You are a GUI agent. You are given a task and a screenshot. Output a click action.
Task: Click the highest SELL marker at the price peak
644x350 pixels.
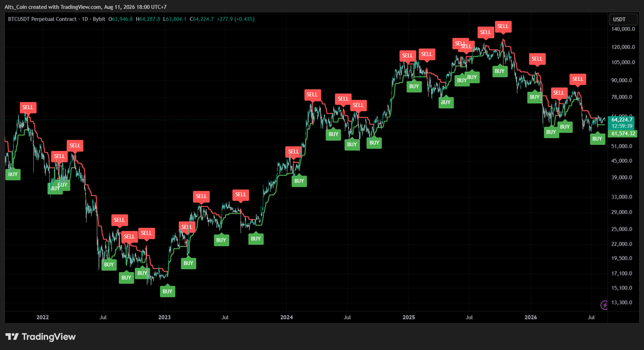pos(503,26)
